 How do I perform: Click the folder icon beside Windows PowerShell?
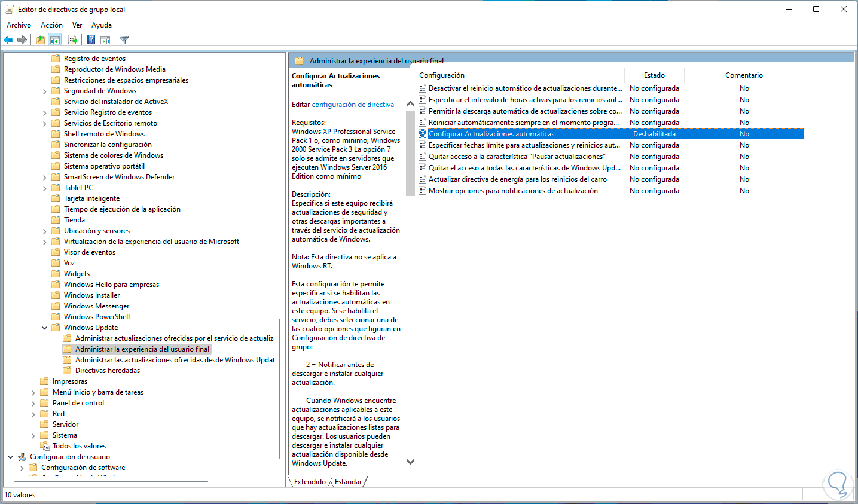(x=56, y=317)
